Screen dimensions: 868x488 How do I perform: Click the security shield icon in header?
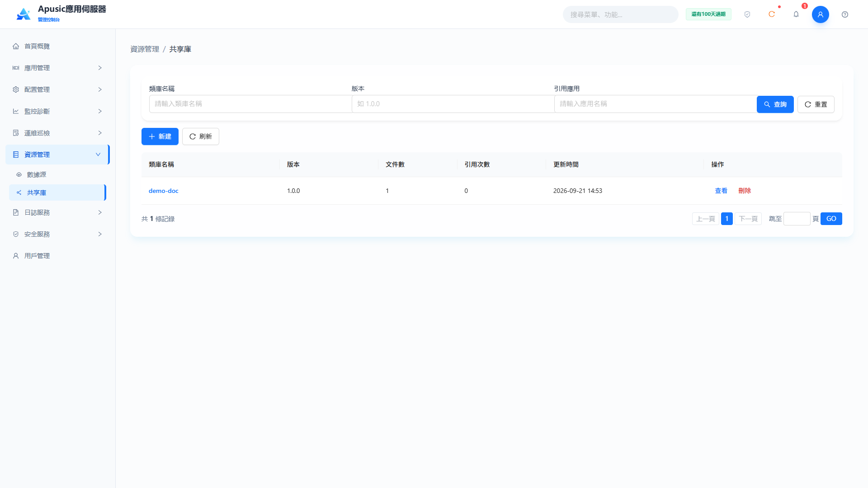tap(747, 14)
